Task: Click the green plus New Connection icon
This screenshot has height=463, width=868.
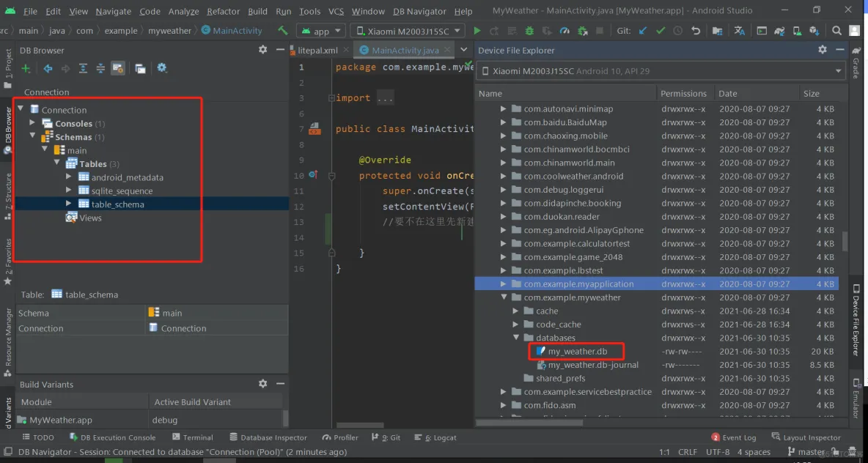Action: (26, 69)
